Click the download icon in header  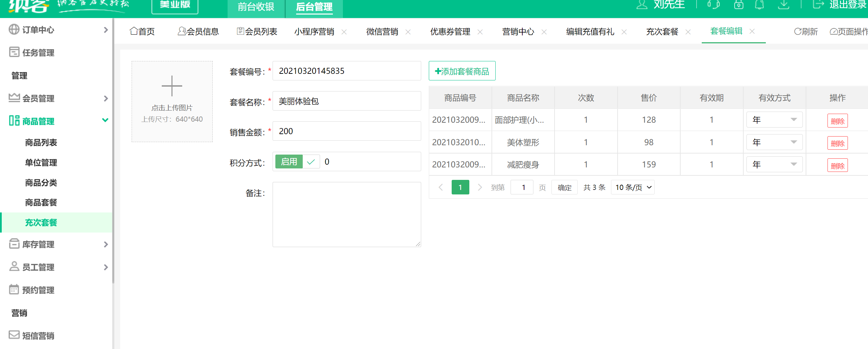pos(783,5)
